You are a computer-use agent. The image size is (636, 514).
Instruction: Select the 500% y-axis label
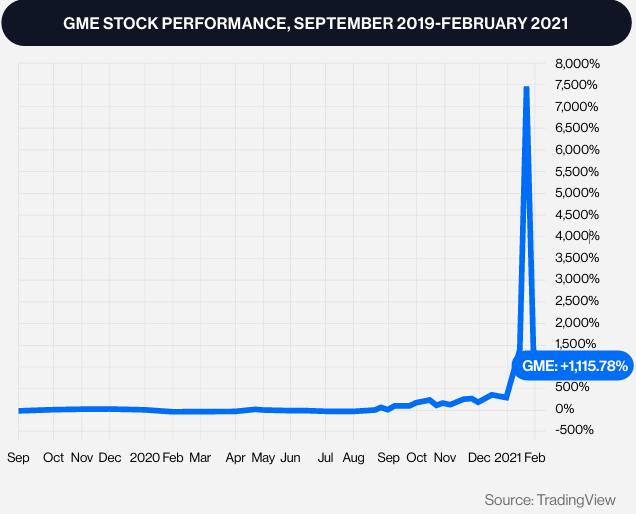(572, 387)
